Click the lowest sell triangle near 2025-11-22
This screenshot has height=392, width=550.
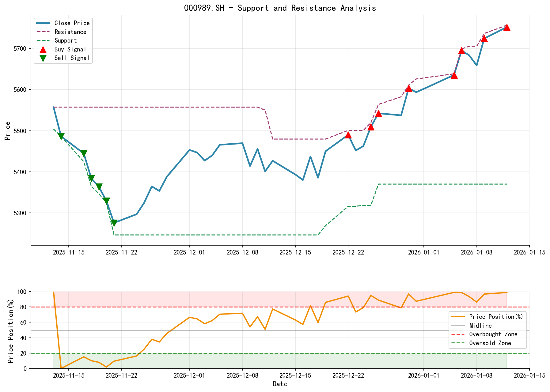tap(115, 221)
